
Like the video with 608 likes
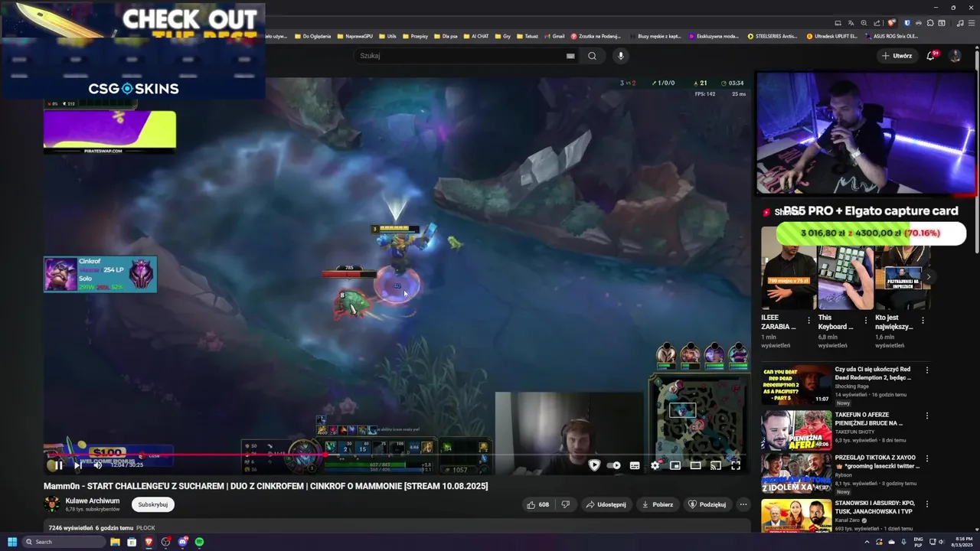[538, 504]
